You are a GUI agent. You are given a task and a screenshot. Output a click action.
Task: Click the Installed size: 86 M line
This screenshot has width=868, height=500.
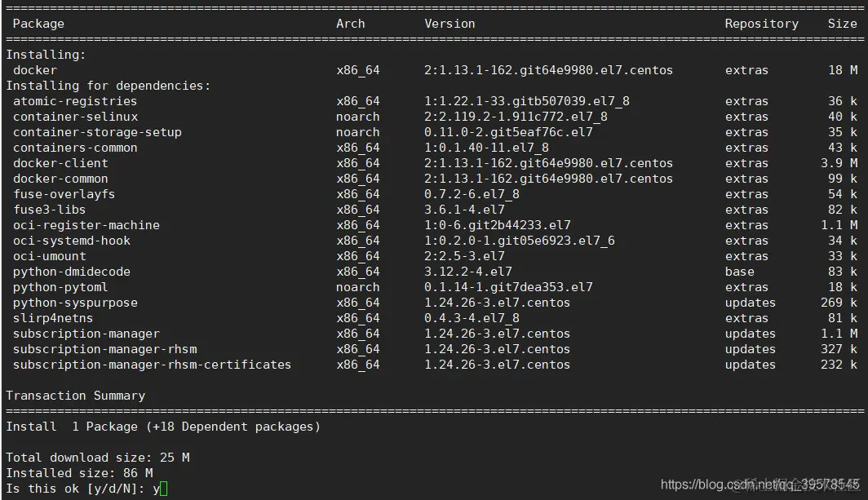pos(79,473)
